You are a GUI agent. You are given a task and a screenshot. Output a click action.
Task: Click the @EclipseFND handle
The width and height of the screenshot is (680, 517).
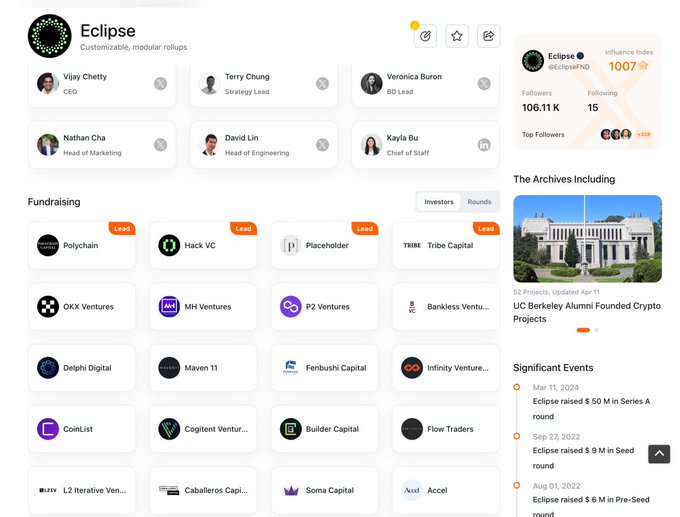pos(569,67)
